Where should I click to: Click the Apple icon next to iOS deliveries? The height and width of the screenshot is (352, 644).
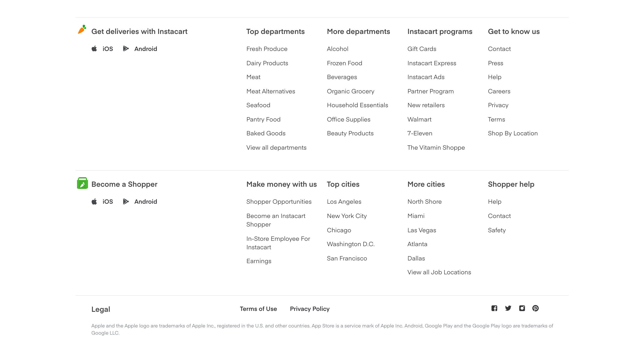94,48
